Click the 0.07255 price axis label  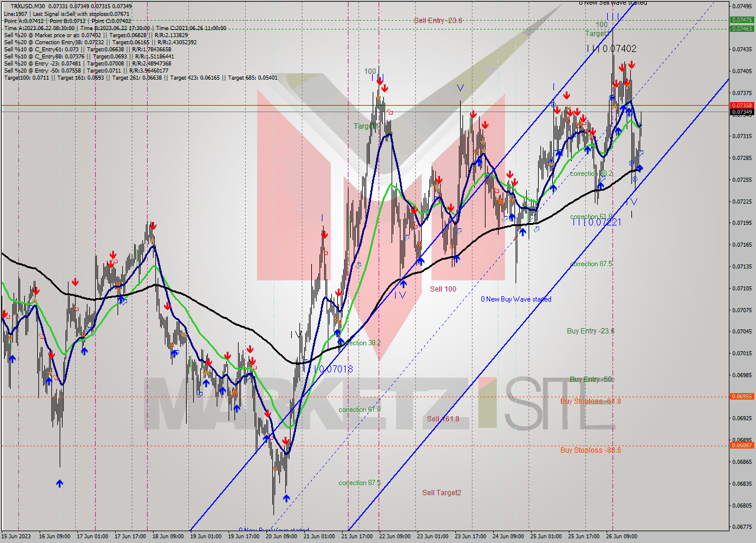tap(742, 179)
